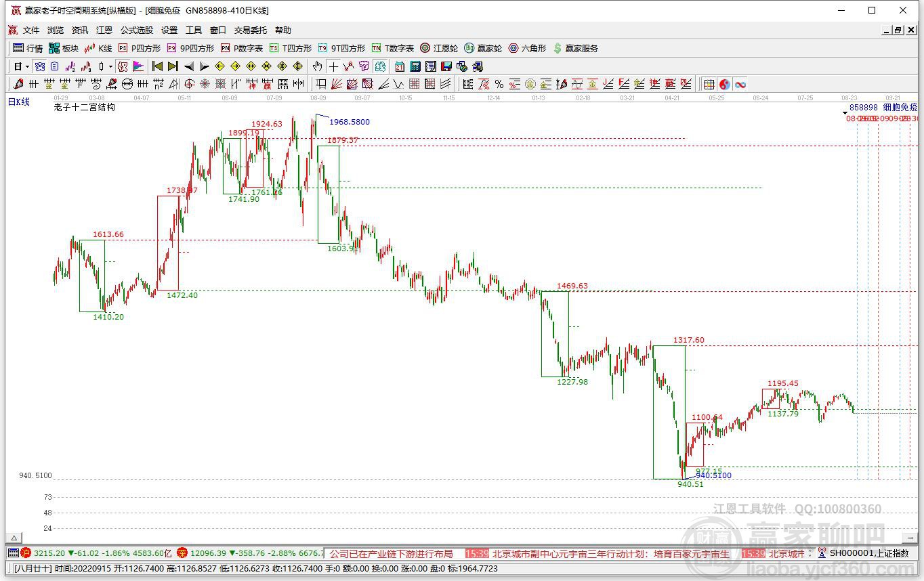Step the chart right with the black right arrow
The image size is (924, 581).
(x=205, y=66)
